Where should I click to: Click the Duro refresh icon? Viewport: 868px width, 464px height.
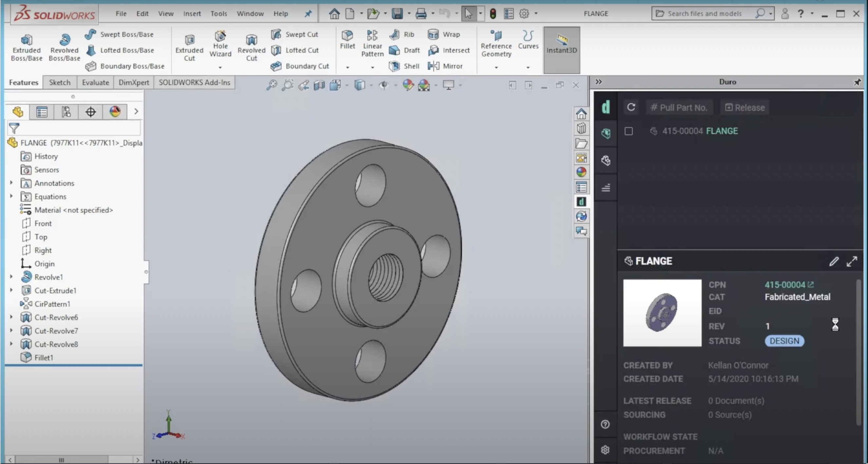click(x=631, y=107)
